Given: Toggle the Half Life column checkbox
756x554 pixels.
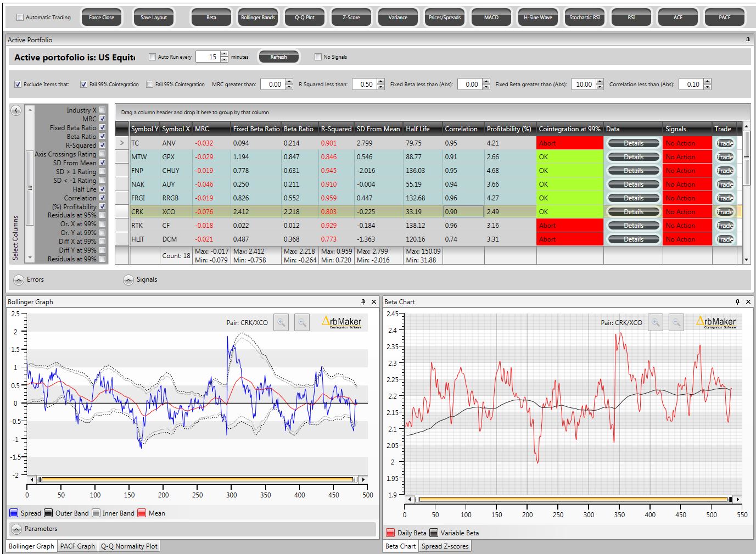Looking at the screenshot, I should pos(102,189).
